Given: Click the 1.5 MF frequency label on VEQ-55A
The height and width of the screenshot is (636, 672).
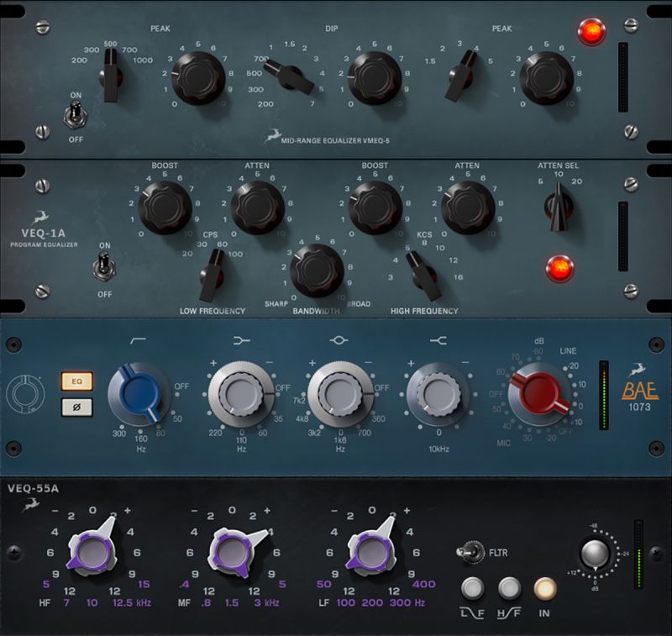Looking at the screenshot, I should coord(232,603).
